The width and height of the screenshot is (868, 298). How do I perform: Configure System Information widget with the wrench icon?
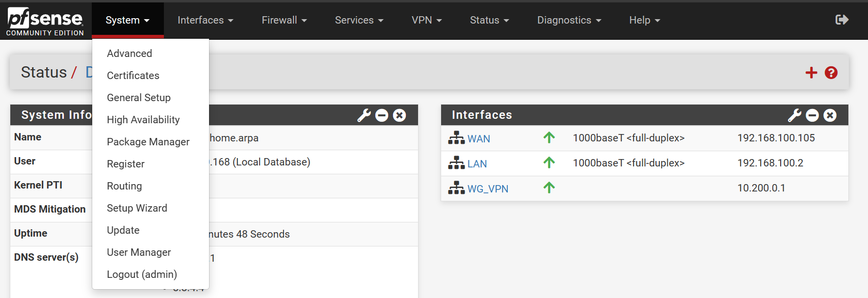coord(364,115)
